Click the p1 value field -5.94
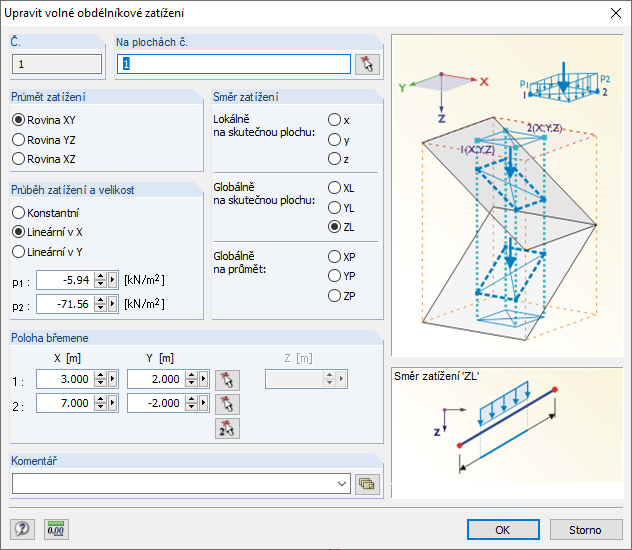This screenshot has height=550, width=632. coord(65,280)
